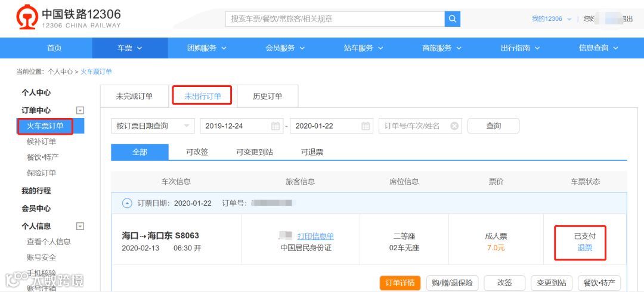Select 保险订单 in the sidebar
The height and width of the screenshot is (292, 644).
tap(42, 173)
